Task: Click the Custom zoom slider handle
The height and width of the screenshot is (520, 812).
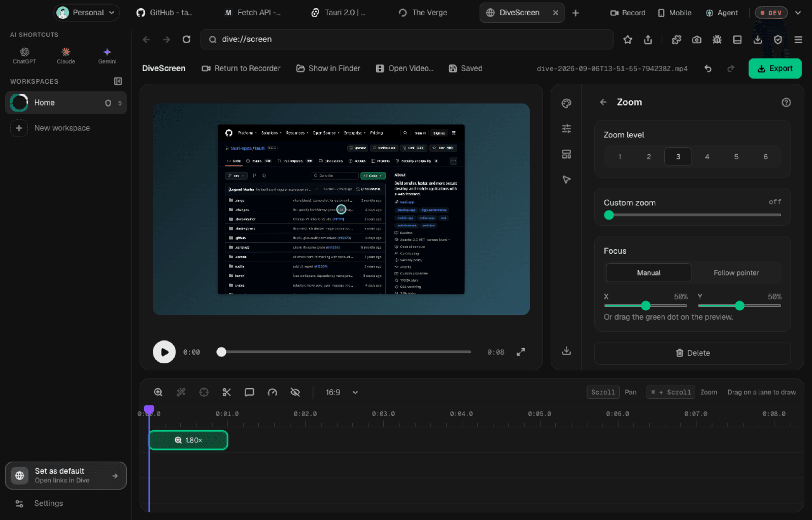Action: (609, 215)
